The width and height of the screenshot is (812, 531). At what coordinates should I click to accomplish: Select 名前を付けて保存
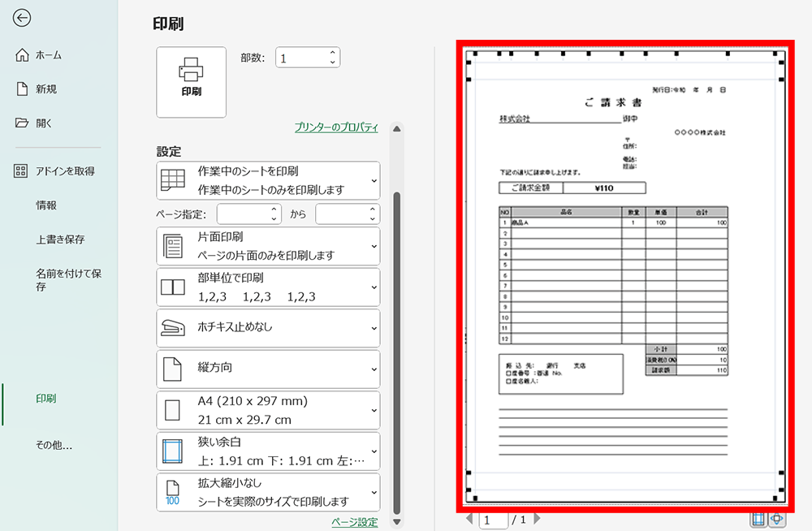[68, 280]
